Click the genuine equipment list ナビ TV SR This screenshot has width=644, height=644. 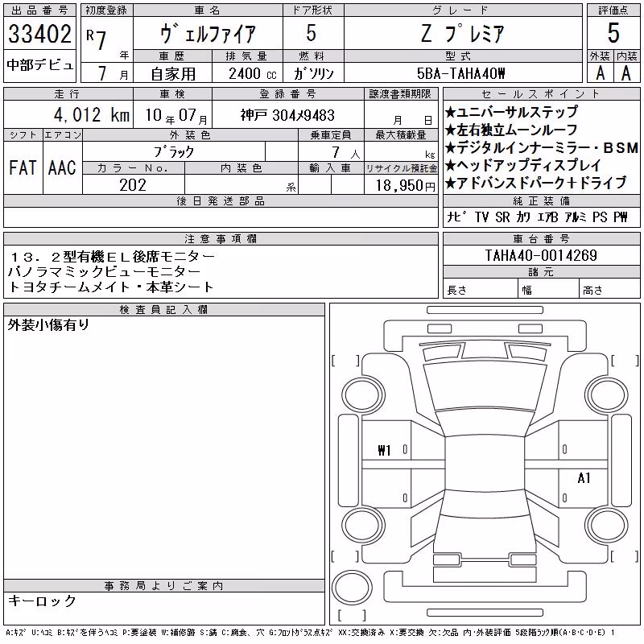(x=537, y=217)
